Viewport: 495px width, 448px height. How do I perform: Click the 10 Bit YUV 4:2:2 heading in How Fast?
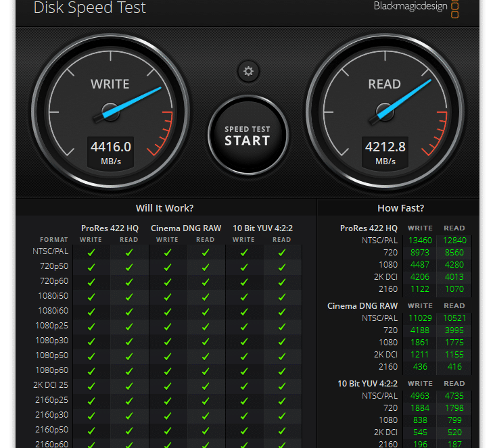368,384
